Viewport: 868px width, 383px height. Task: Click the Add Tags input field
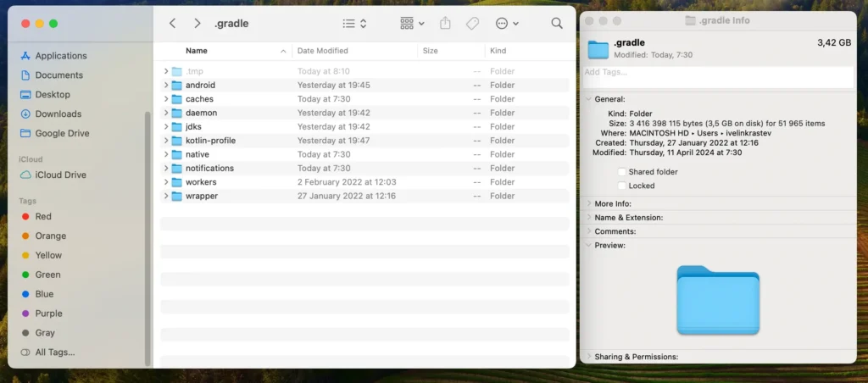pyautogui.click(x=717, y=77)
